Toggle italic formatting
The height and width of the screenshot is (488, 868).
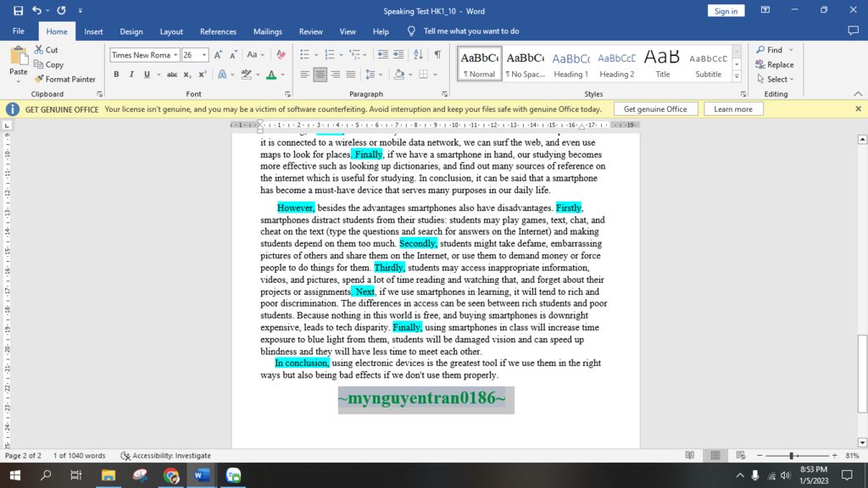coord(131,75)
